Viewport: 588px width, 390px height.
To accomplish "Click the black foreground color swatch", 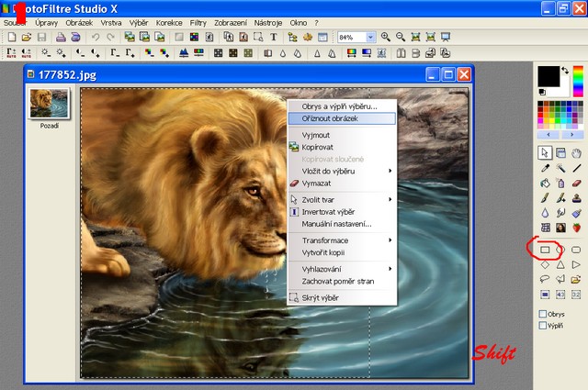I will (x=548, y=76).
